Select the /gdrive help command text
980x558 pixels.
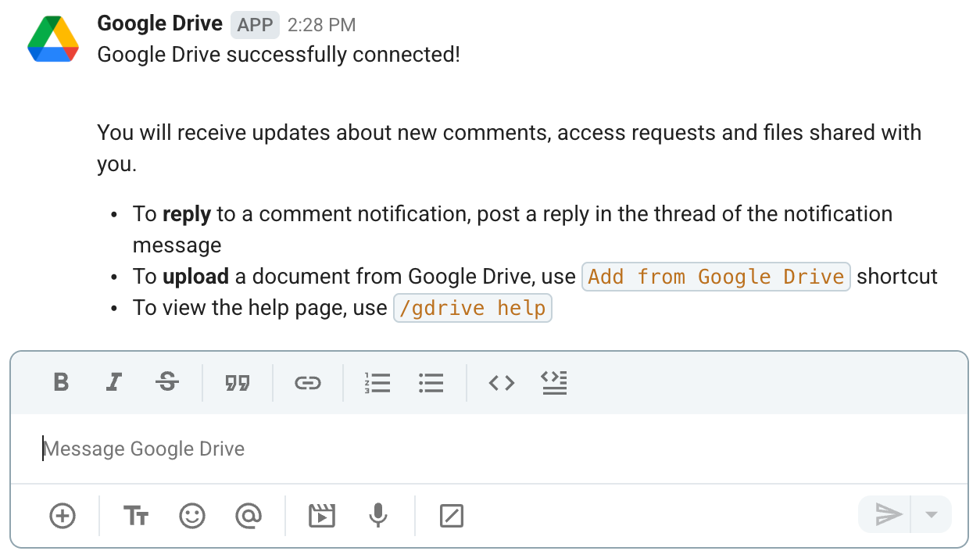472,307
